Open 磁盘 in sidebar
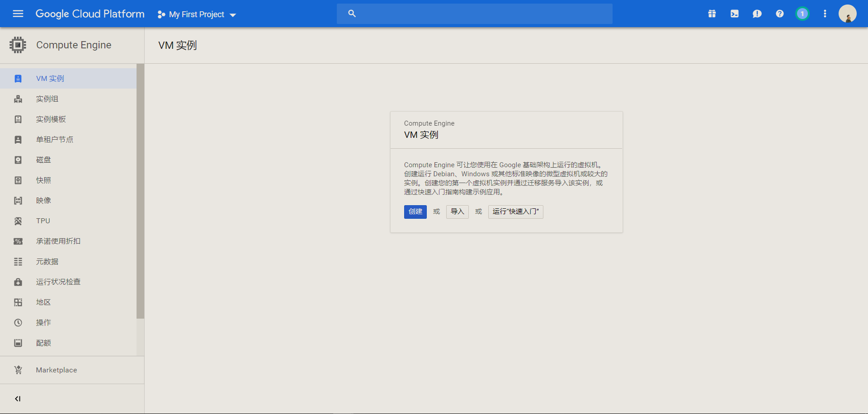This screenshot has width=868, height=414. 68,160
